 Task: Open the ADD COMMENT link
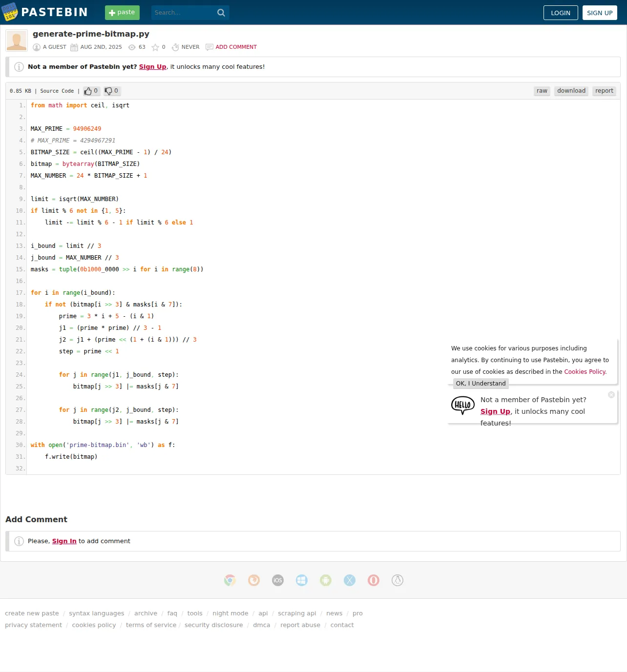point(236,47)
